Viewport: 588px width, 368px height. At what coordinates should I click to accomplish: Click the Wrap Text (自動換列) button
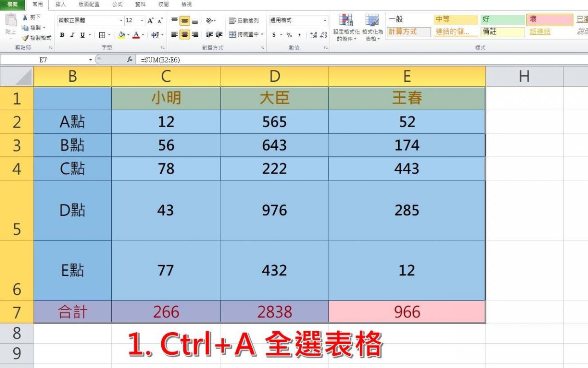pos(244,21)
